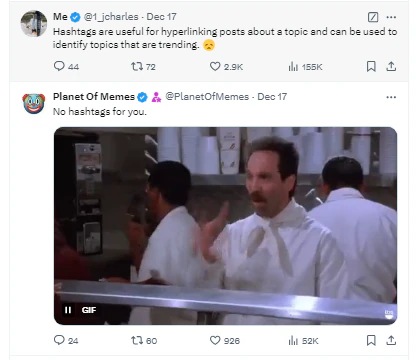Open the GIF image in the reply

pyautogui.click(x=225, y=226)
